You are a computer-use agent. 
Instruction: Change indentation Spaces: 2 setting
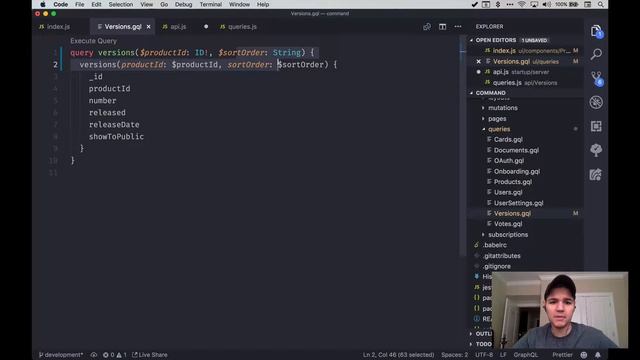454,355
